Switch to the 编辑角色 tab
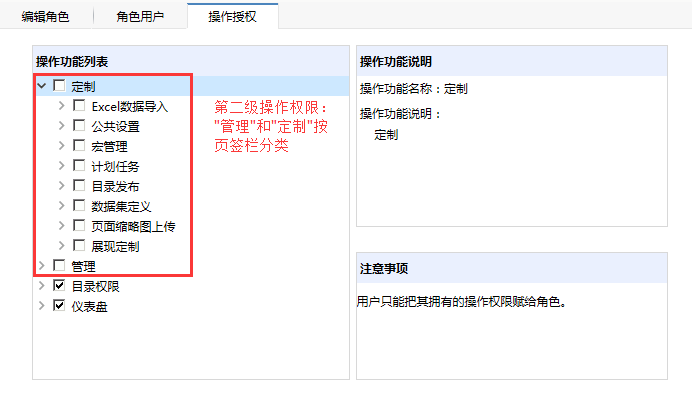 (x=45, y=17)
